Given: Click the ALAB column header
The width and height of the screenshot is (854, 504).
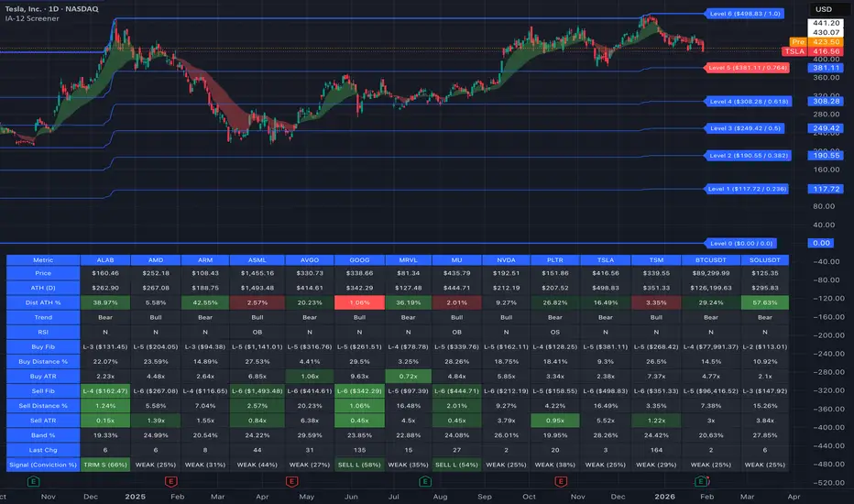Looking at the screenshot, I should (105, 260).
